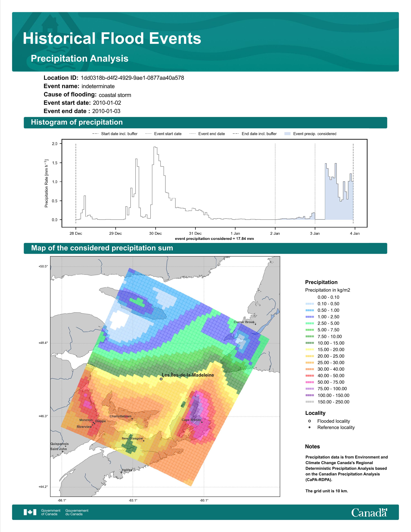
Task: Click the 30 Dec tick label on histogram
Action: coord(155,233)
